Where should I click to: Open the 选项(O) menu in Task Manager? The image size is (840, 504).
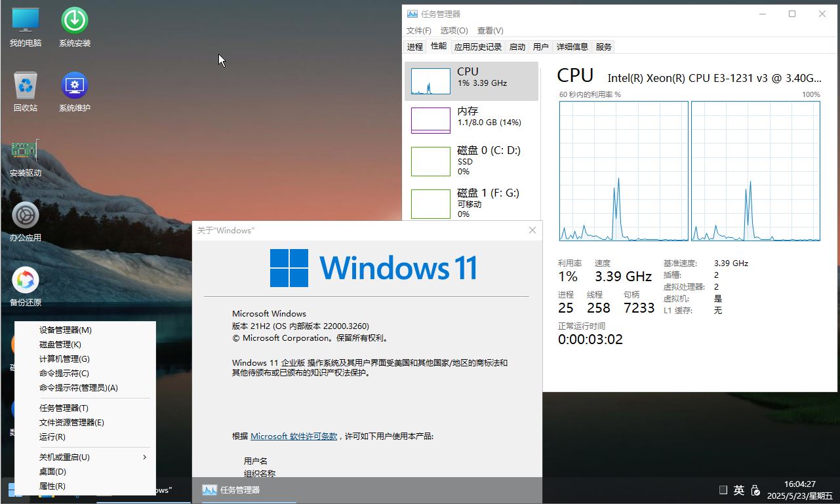454,30
